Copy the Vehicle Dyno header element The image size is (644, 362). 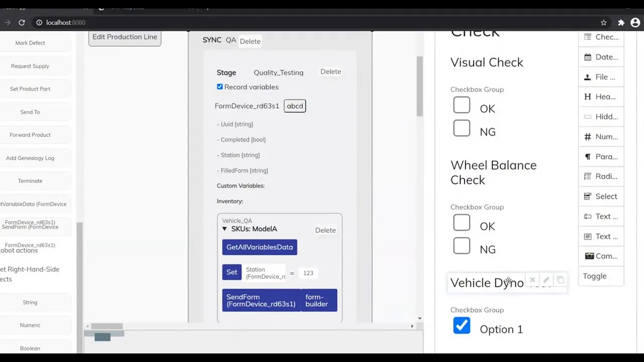coord(560,280)
